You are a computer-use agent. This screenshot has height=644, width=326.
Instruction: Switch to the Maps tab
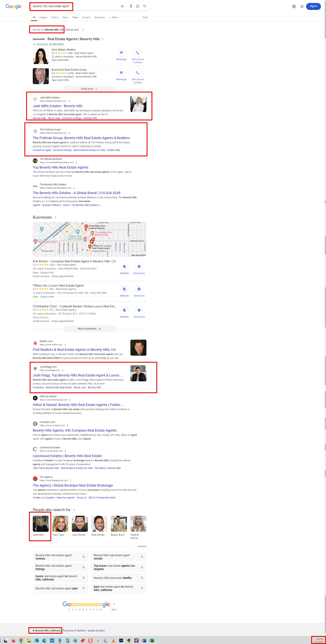coord(75,17)
